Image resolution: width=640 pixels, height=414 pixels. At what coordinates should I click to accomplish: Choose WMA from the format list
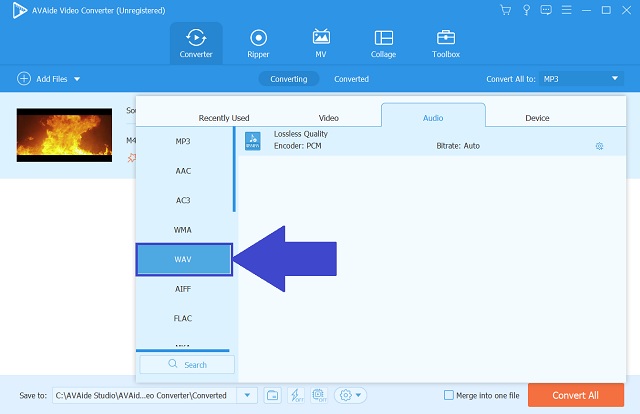(183, 230)
